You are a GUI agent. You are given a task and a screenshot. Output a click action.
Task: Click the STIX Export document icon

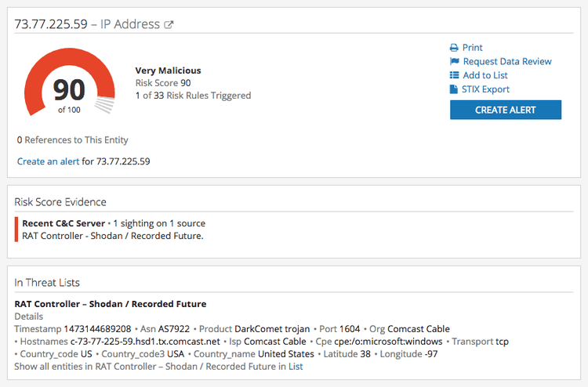pyautogui.click(x=454, y=89)
